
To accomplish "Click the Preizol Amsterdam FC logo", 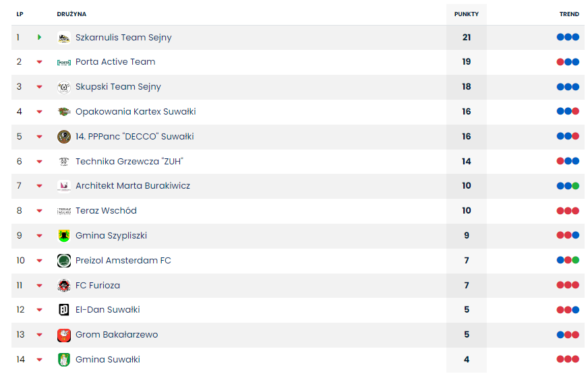I will 64,261.
